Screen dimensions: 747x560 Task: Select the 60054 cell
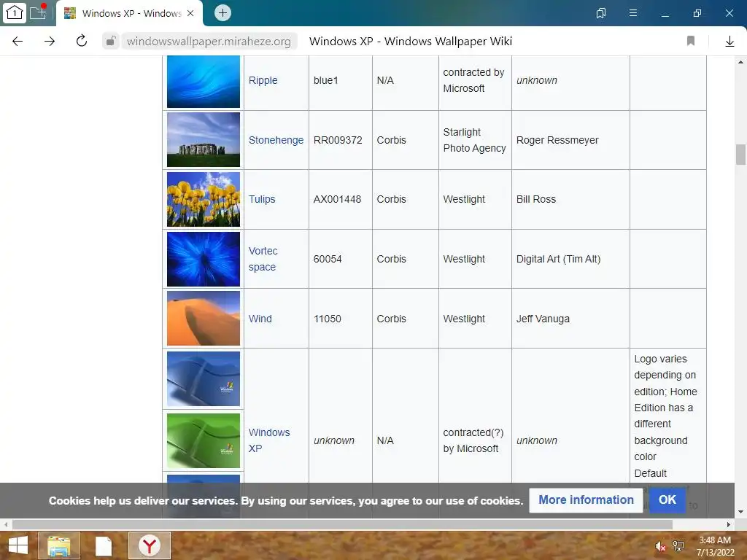click(x=341, y=259)
